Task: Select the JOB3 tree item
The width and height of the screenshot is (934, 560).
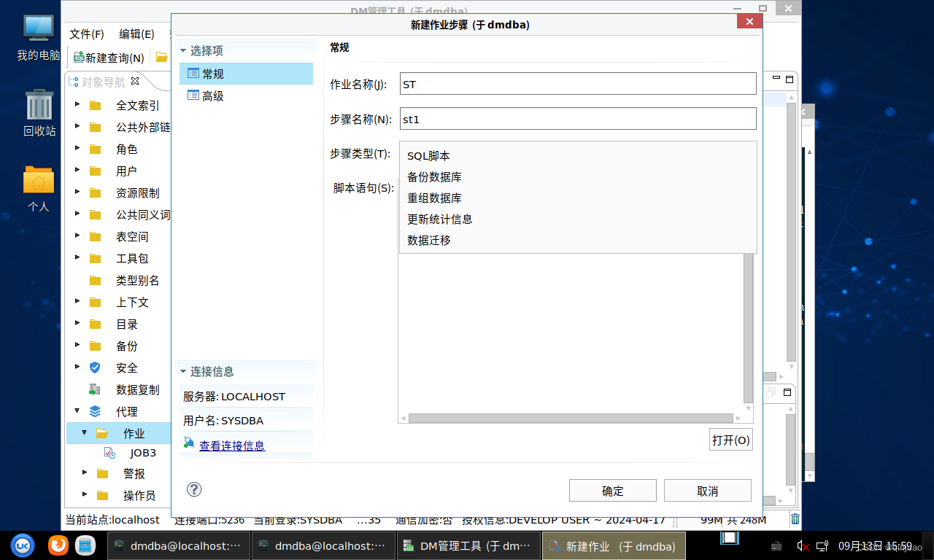Action: pyautogui.click(x=143, y=453)
